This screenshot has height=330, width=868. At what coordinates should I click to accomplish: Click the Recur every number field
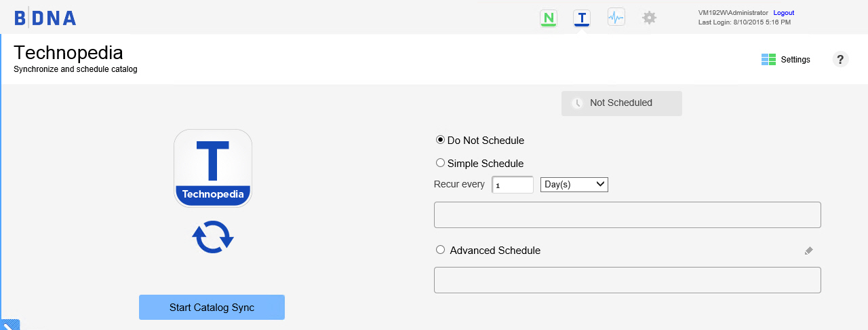coord(513,185)
